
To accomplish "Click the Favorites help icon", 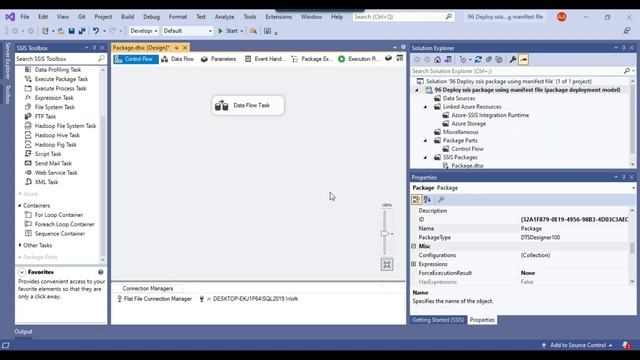I will click(x=100, y=272).
